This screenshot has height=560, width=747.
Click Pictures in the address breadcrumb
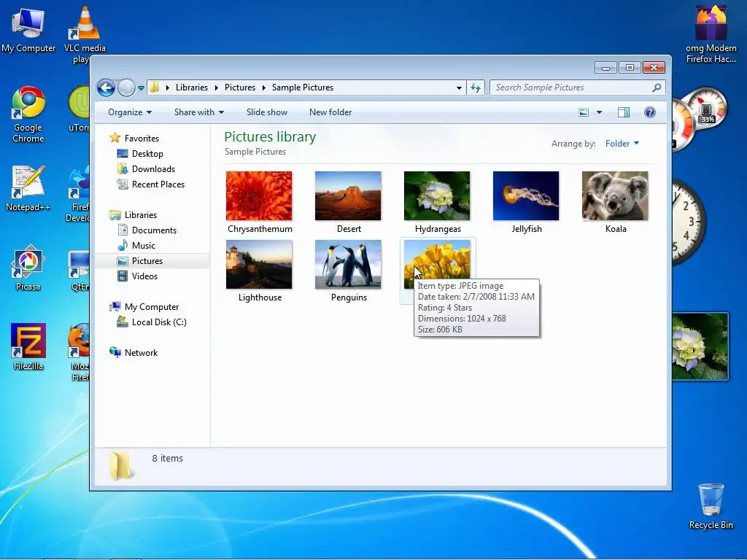(239, 87)
